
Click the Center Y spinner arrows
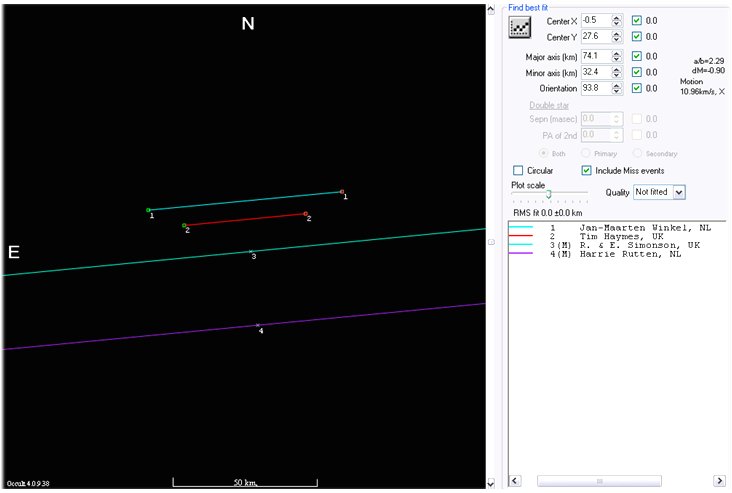(x=617, y=37)
